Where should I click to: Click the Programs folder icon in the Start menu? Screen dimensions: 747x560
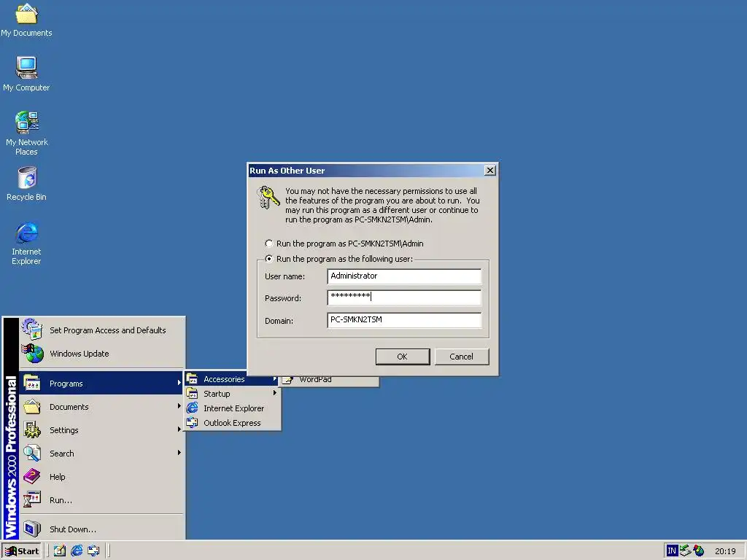coord(32,384)
